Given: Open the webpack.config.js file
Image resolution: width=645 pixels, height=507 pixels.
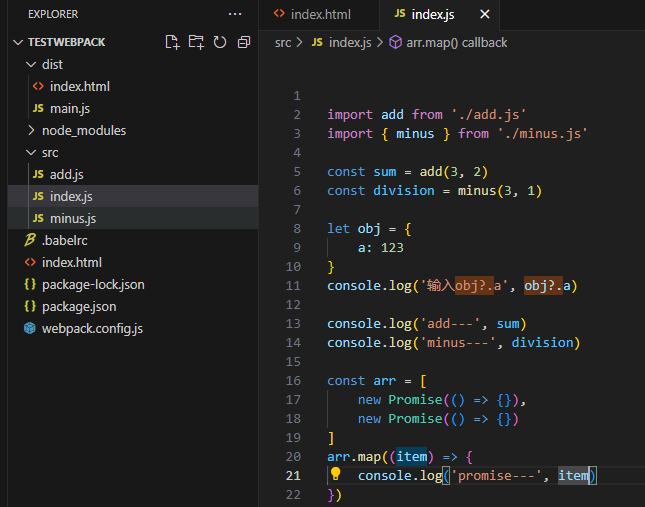Looking at the screenshot, I should tap(133, 329).
